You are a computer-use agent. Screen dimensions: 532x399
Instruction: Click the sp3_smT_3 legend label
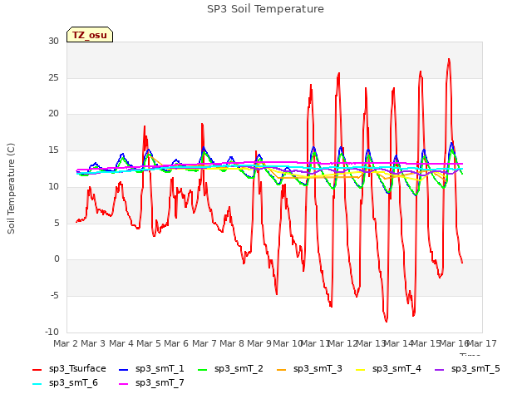[318, 369]
